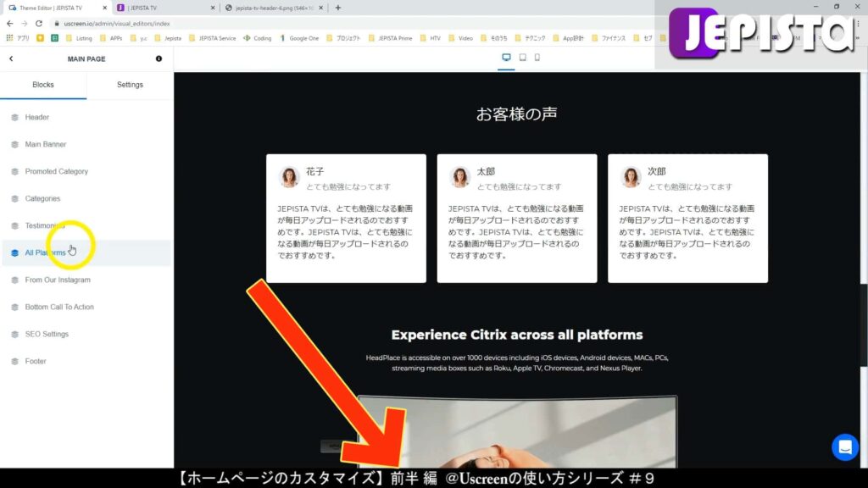868x488 pixels.
Task: Open the App設計 bookmark folder
Action: [569, 38]
